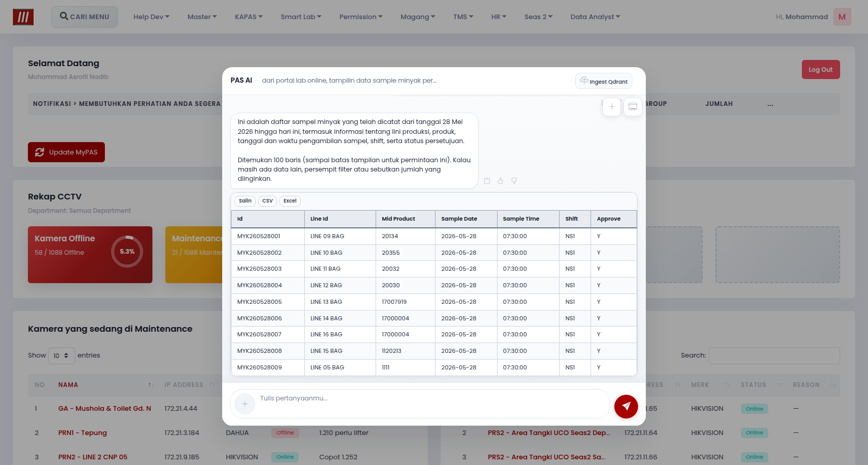Image resolution: width=868 pixels, height=465 pixels.
Task: Click the Ingest Qdrant cloud button
Action: (x=603, y=81)
